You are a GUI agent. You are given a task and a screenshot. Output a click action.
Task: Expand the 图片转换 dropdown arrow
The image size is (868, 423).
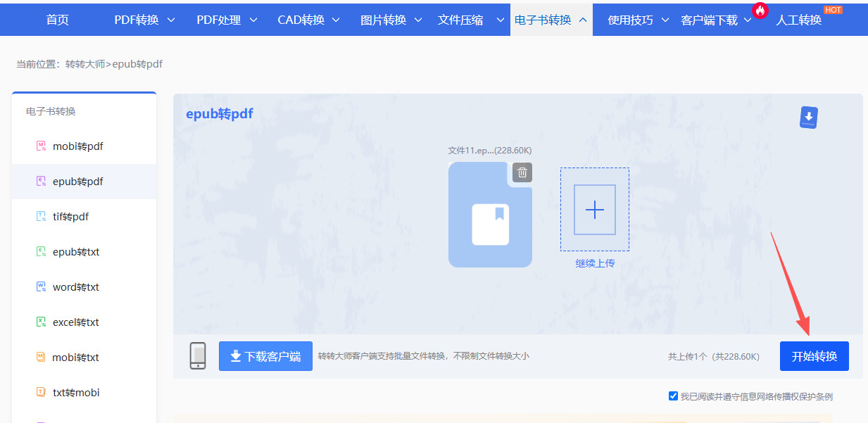pos(417,20)
